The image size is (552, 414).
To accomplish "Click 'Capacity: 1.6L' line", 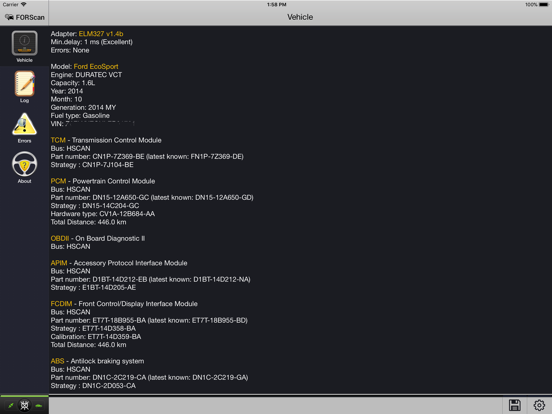I will (x=73, y=83).
